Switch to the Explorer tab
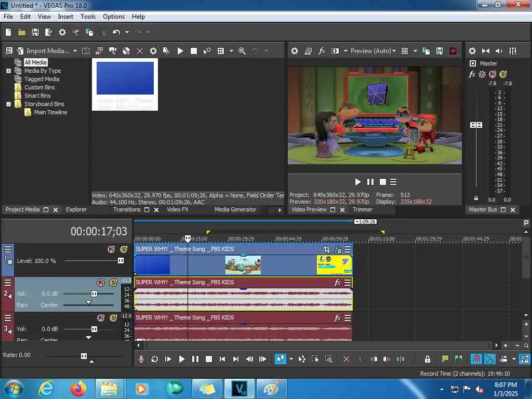 (76, 210)
